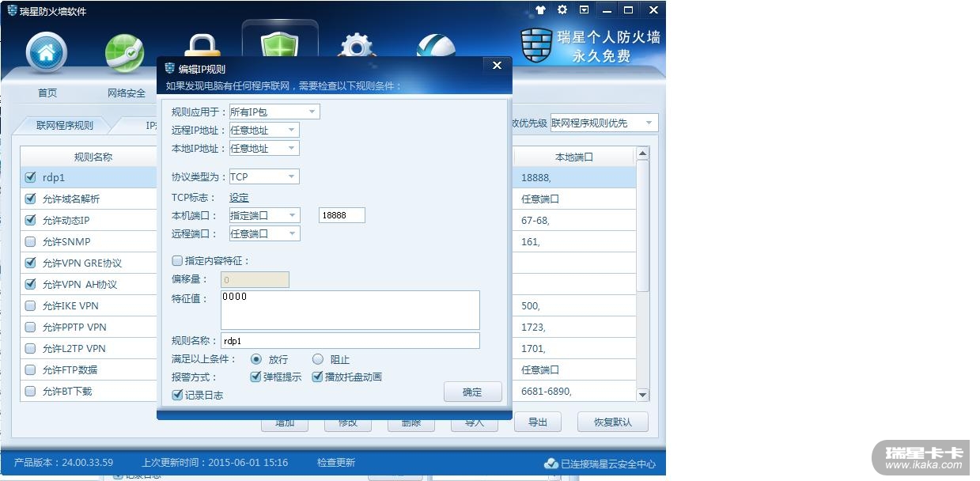This screenshot has width=980, height=481.
Task: Uncheck the 允许域名解析 rule checkbox
Action: [31, 199]
